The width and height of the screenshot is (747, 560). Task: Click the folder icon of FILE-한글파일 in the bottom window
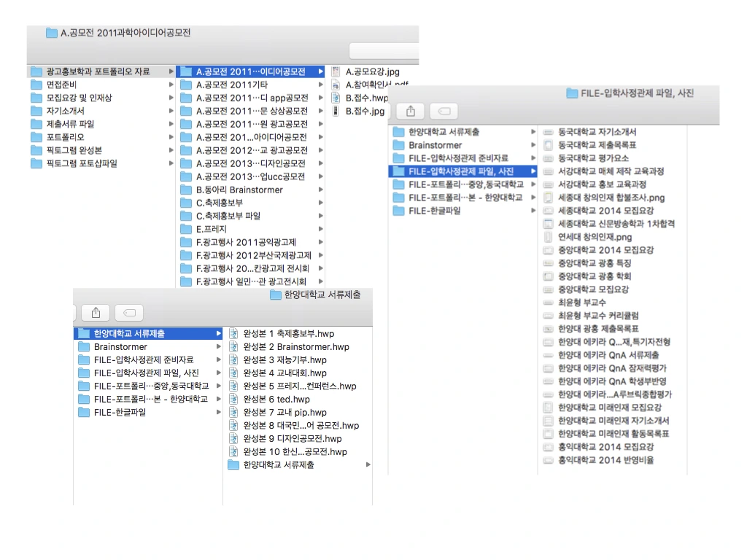click(84, 413)
